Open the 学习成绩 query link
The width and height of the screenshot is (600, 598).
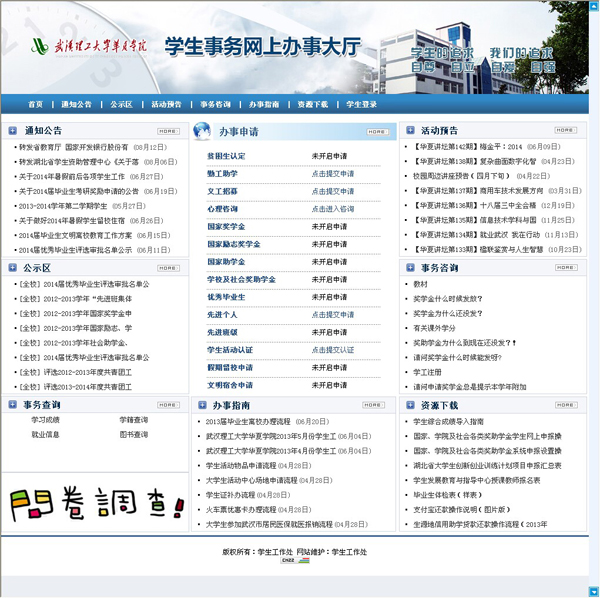click(x=45, y=420)
